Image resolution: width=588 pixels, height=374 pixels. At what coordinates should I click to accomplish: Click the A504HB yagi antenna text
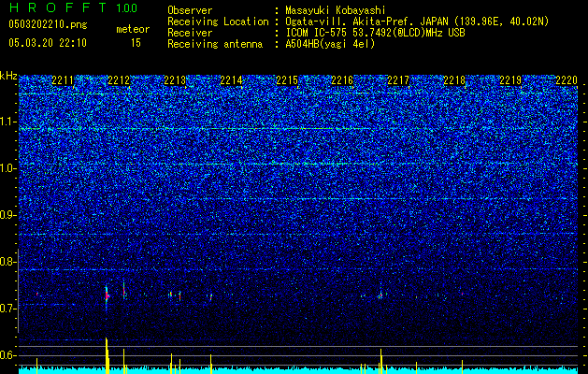330,44
